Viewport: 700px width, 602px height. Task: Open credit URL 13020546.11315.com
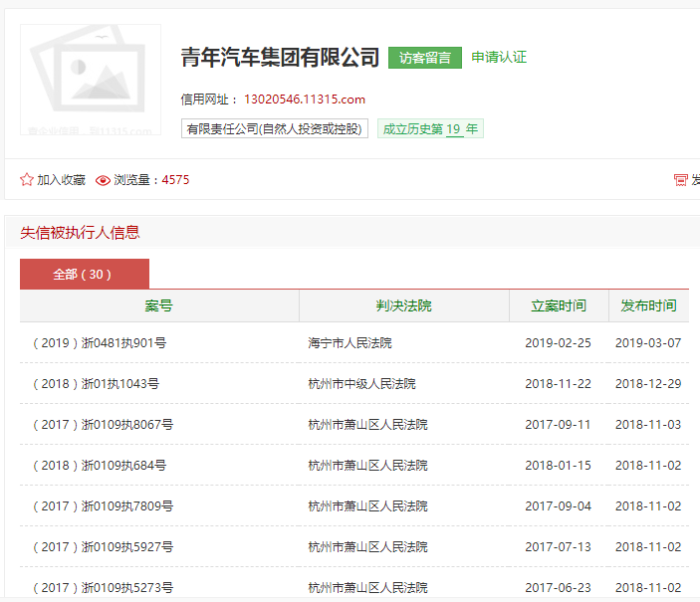point(305,100)
